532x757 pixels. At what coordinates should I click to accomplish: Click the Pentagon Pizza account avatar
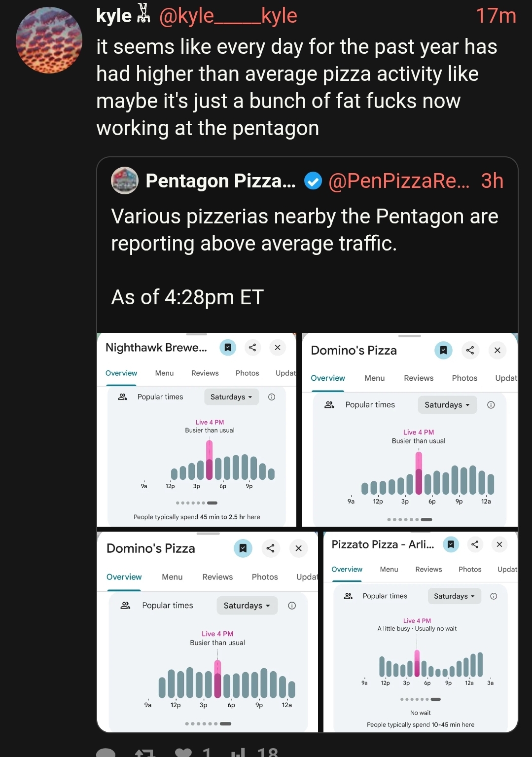click(125, 180)
